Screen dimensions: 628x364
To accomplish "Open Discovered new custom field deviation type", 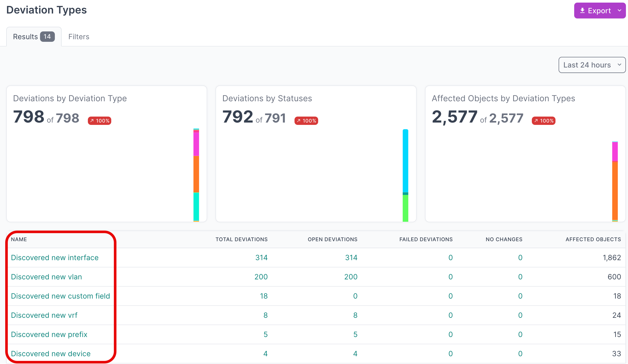I will (x=60, y=296).
